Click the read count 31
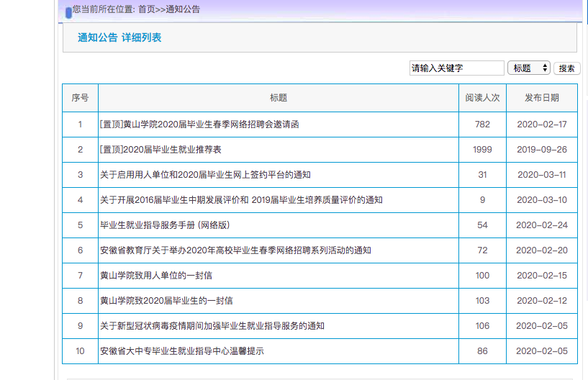 tap(483, 174)
